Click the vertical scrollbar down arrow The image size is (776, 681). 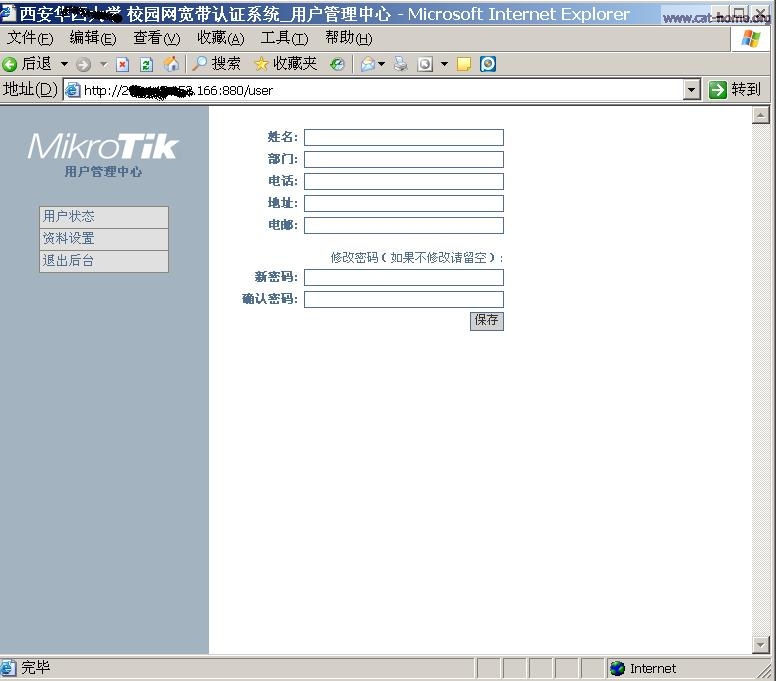(x=760, y=645)
